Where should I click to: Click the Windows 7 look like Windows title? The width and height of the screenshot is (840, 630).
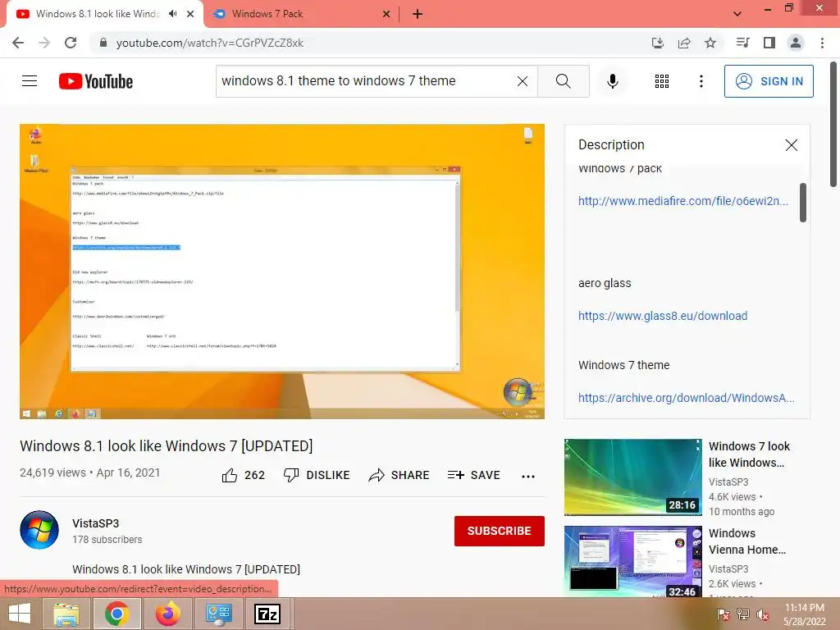pos(749,454)
